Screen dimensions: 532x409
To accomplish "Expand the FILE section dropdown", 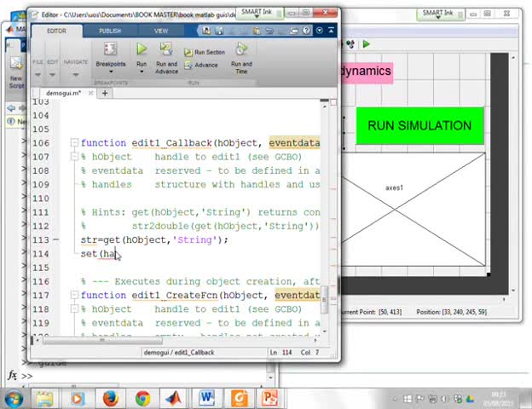I will pyautogui.click(x=38, y=75).
